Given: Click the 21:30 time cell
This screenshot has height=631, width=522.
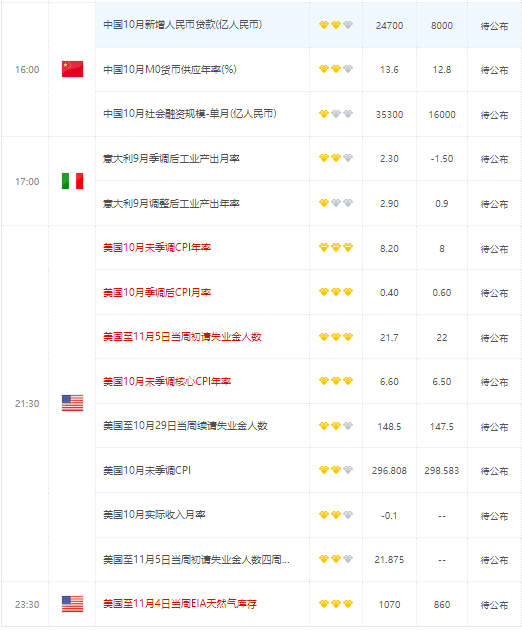Looking at the screenshot, I should pos(27,404).
